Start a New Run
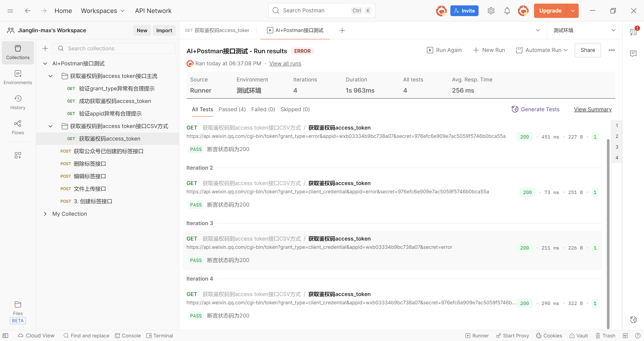The image size is (644, 341). coord(489,50)
